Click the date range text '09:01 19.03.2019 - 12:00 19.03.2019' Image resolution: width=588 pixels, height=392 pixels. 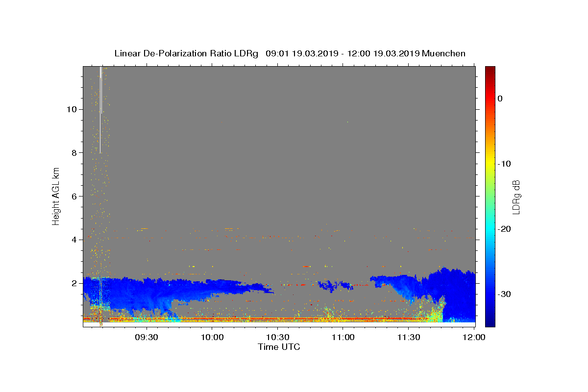click(x=343, y=53)
